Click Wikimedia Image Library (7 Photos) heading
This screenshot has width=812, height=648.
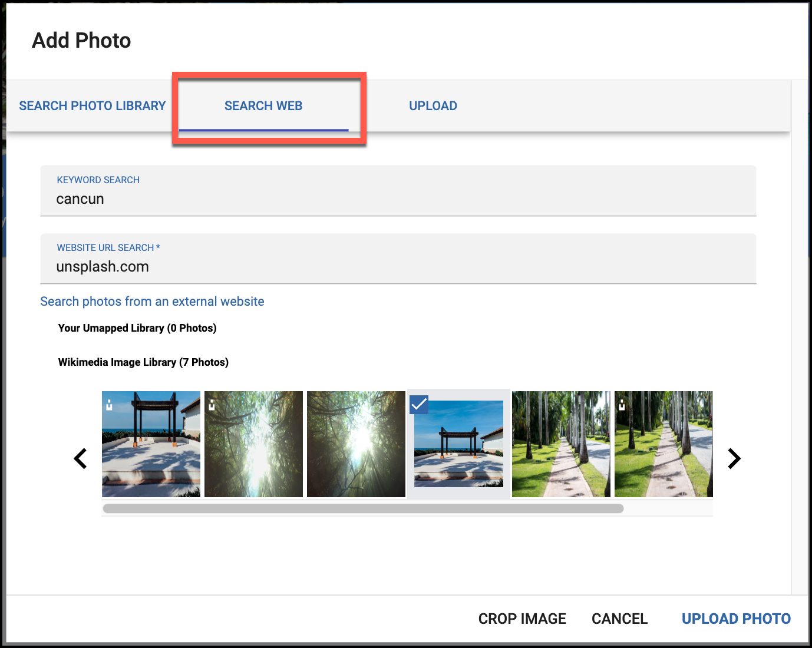point(143,362)
